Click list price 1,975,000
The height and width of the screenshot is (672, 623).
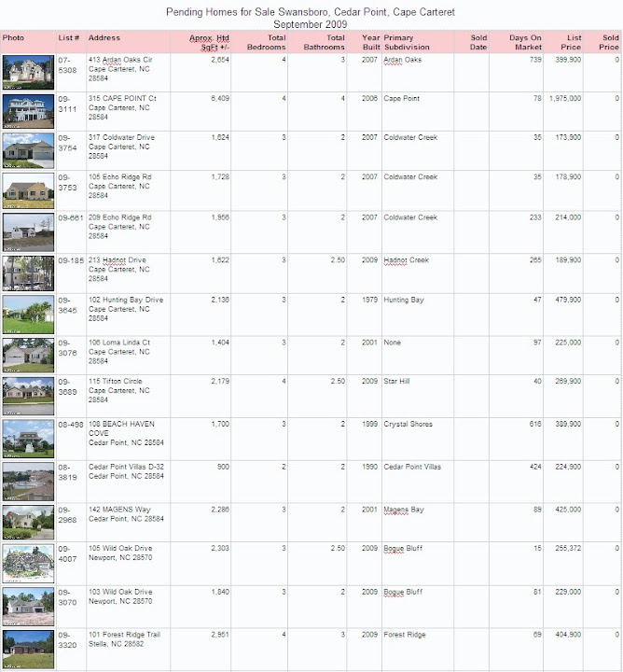[565, 98]
